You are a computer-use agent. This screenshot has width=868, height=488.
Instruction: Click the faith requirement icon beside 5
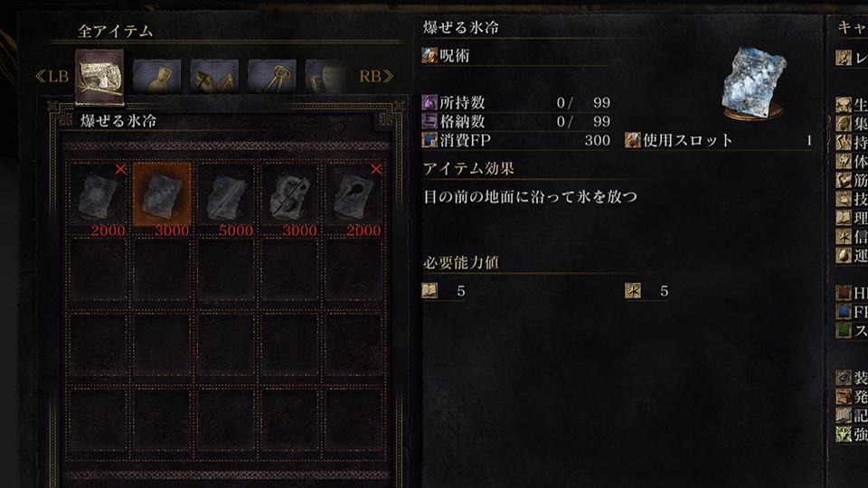[x=633, y=290]
